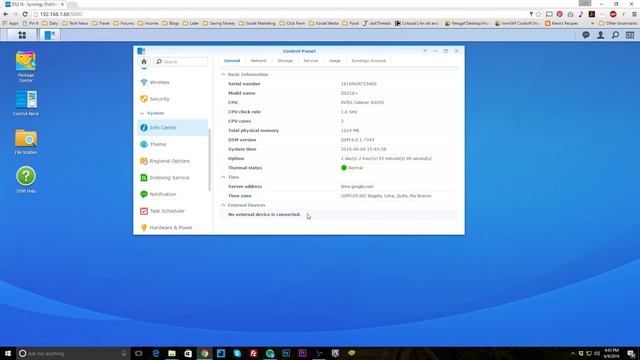Screen dimensions: 640x360
Task: Collapse External Devices section
Action: pos(223,205)
